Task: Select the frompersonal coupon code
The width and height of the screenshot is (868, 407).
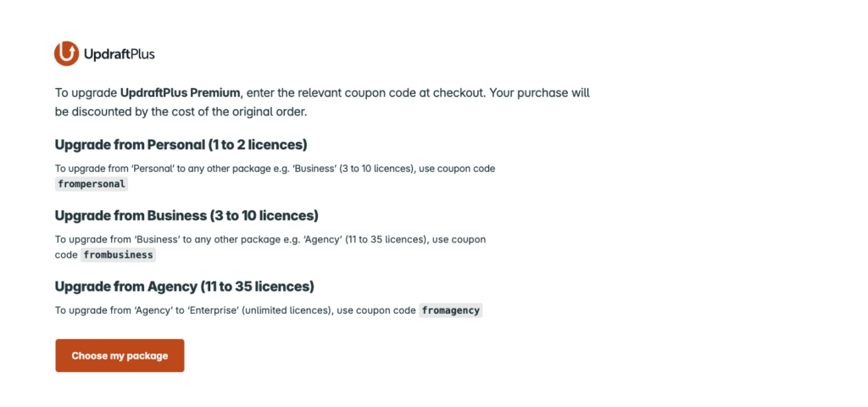Action: [x=92, y=184]
